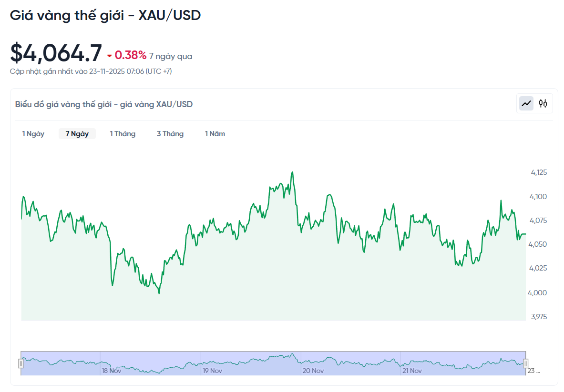Click 18 Nov marker in the navigator
The width and height of the screenshot is (564, 392).
coord(111,371)
